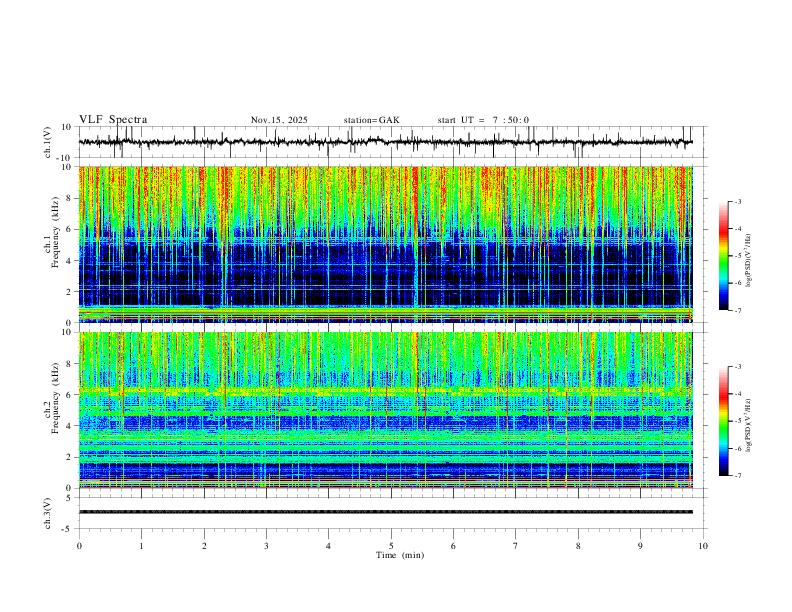This screenshot has width=792, height=612.
Task: Click the "Time (min)" x-axis label
Action: pyautogui.click(x=400, y=555)
